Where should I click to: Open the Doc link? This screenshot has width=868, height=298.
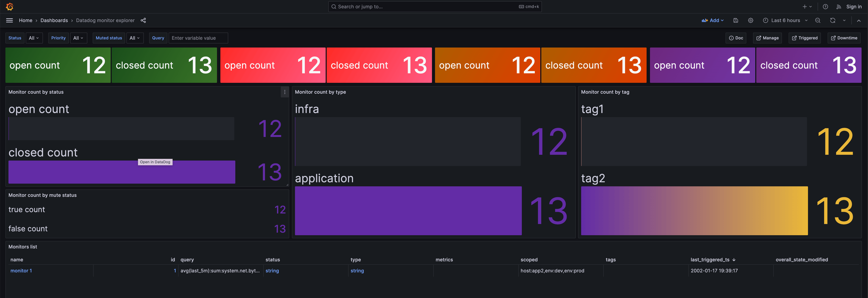click(x=736, y=38)
